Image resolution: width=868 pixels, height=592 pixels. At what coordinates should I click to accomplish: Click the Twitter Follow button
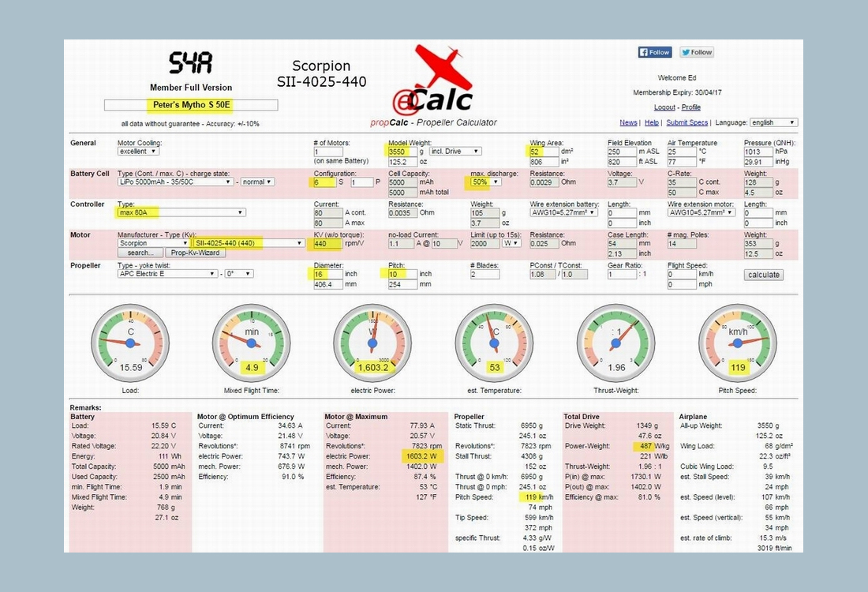click(697, 52)
